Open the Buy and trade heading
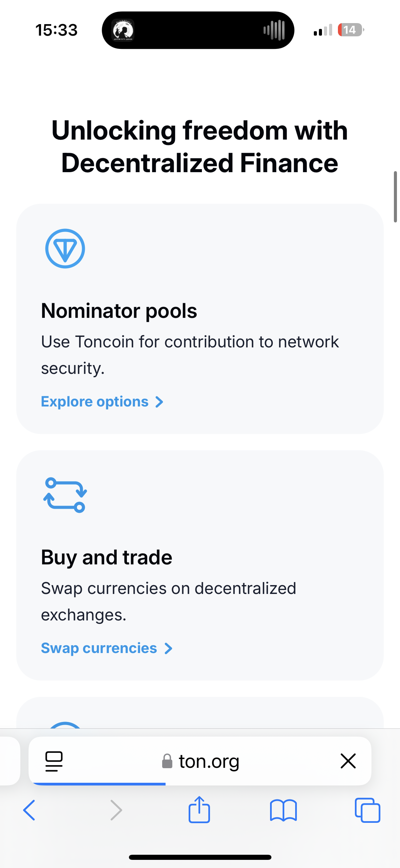The image size is (400, 868). coord(107,557)
